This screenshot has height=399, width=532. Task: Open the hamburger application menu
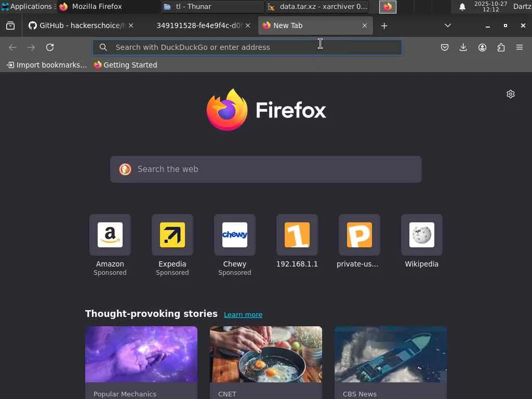pos(520,47)
